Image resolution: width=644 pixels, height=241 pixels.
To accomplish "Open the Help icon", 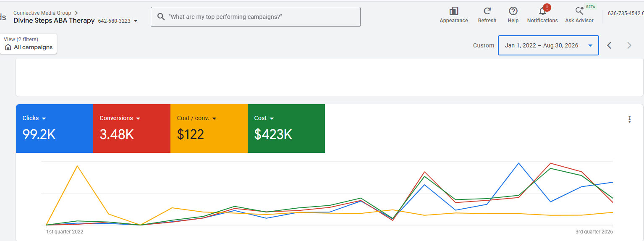I will 513,11.
